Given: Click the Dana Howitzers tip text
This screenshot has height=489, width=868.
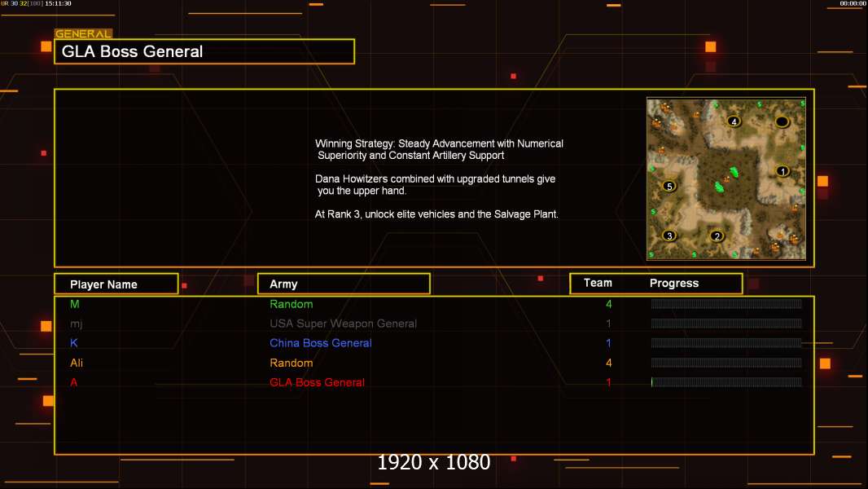Looking at the screenshot, I should pos(435,185).
